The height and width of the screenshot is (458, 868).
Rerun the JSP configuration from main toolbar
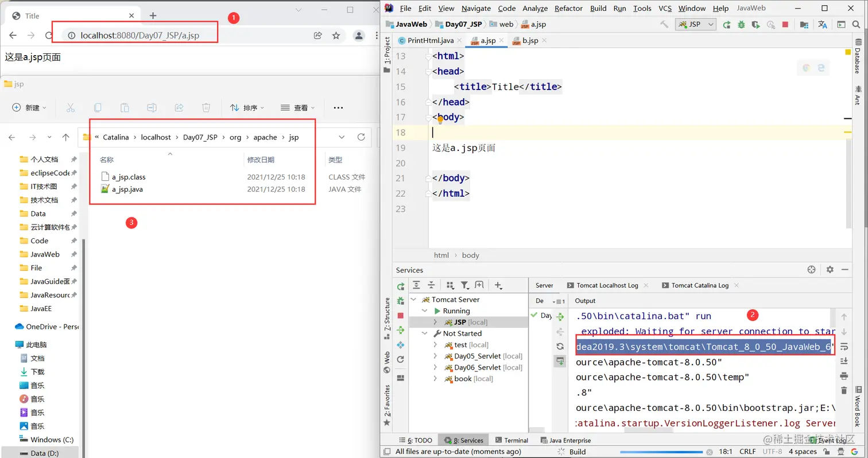coord(727,24)
